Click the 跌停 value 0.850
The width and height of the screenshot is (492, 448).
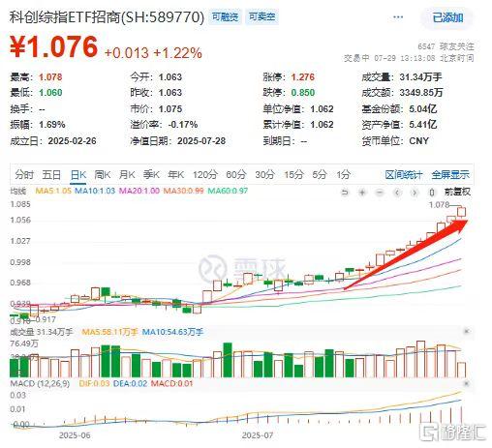[x=303, y=93]
